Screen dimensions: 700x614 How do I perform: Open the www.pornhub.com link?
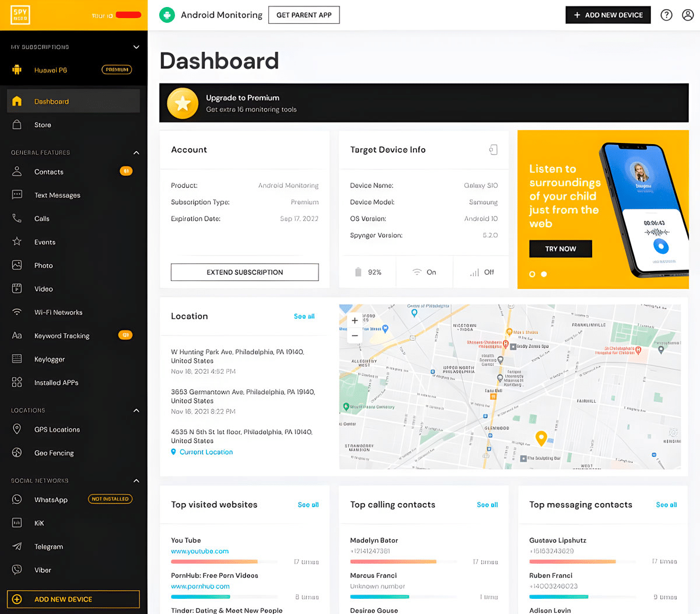coord(200,586)
